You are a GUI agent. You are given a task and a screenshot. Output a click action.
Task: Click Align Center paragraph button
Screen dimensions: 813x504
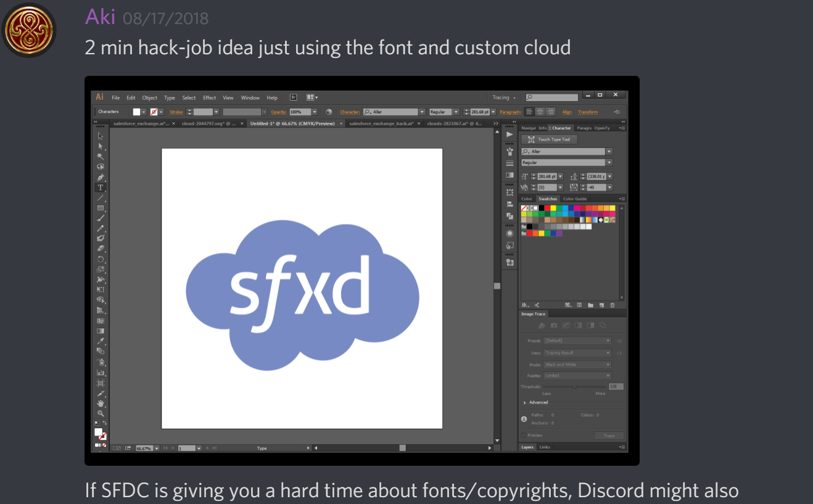[x=540, y=112]
